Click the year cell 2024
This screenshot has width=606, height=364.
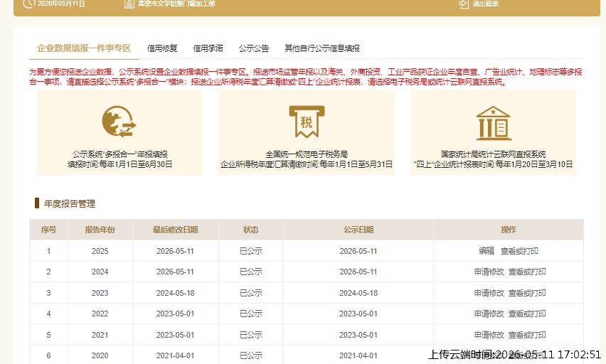tap(100, 272)
